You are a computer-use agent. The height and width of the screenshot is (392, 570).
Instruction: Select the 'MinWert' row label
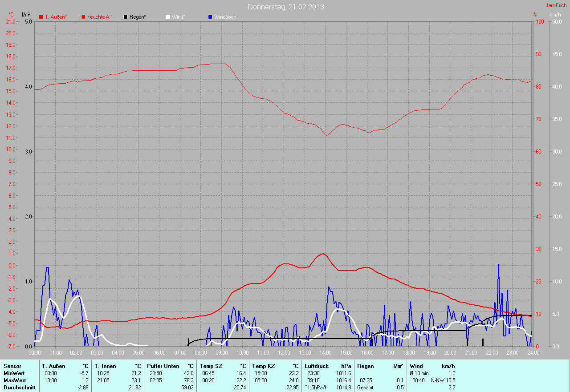14,373
